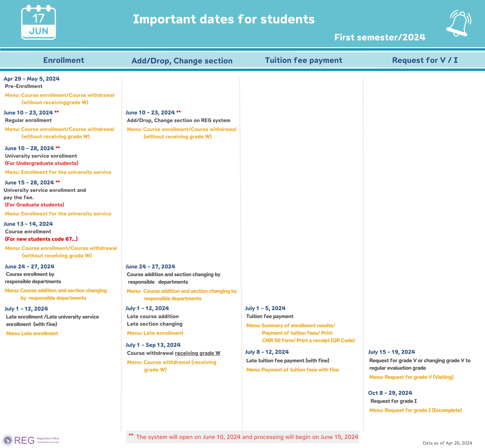Click the ringing bell icon
Viewport: 485px width, 448px height.
[459, 23]
